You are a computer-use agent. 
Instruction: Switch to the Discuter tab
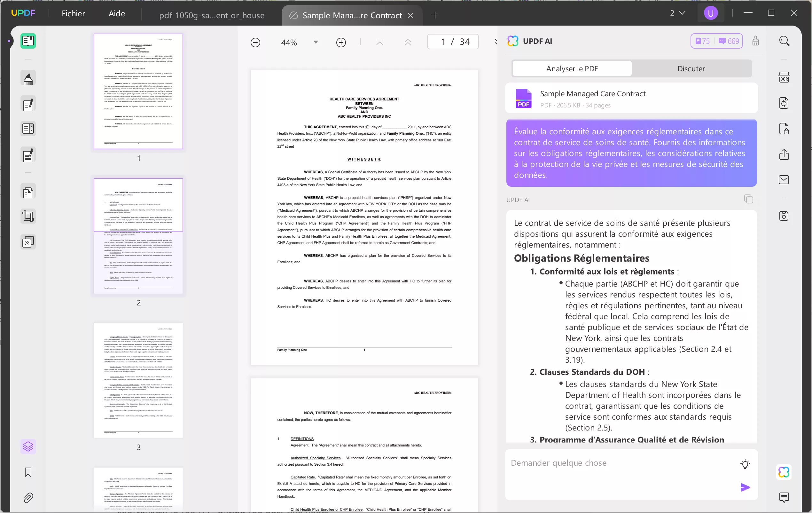[x=691, y=68]
